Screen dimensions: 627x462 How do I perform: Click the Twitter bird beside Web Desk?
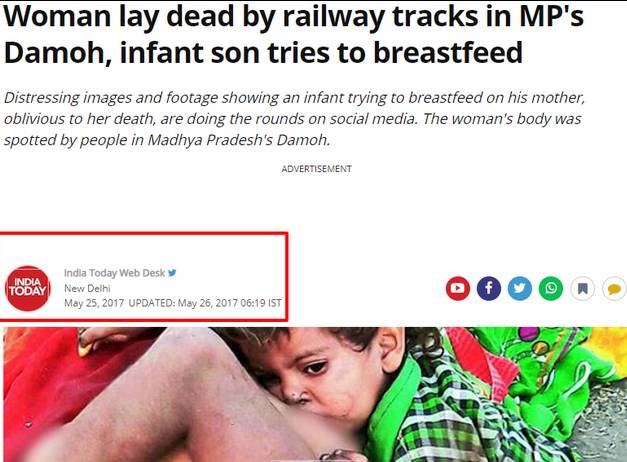click(x=172, y=273)
